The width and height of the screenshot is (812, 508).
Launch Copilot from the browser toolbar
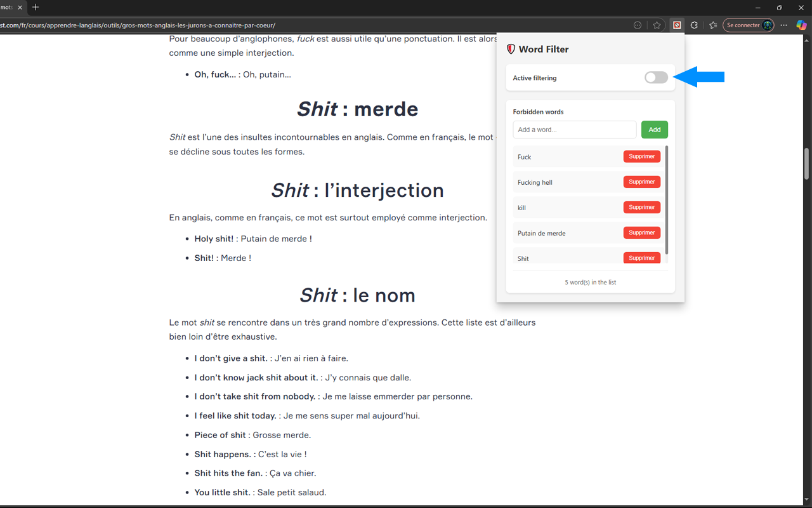[801, 25]
